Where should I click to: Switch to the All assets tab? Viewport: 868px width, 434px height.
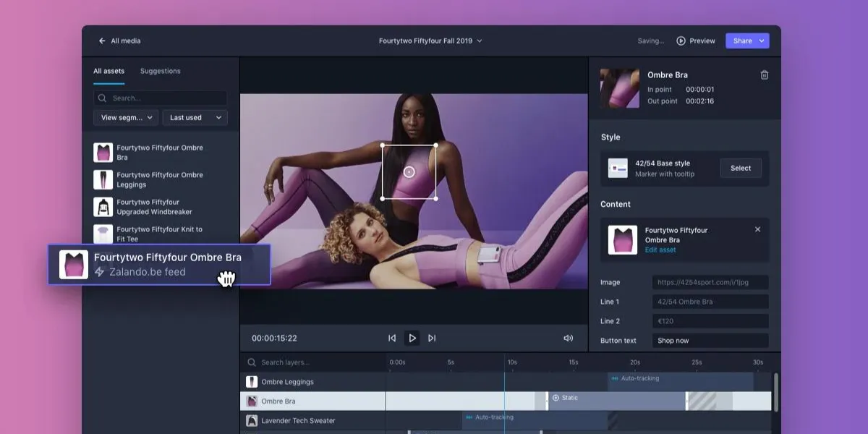(x=109, y=71)
